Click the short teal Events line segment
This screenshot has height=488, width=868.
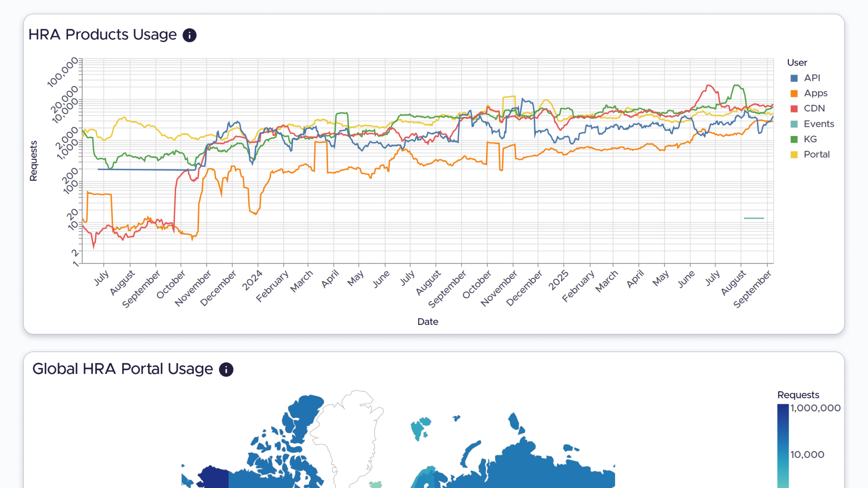(x=754, y=218)
